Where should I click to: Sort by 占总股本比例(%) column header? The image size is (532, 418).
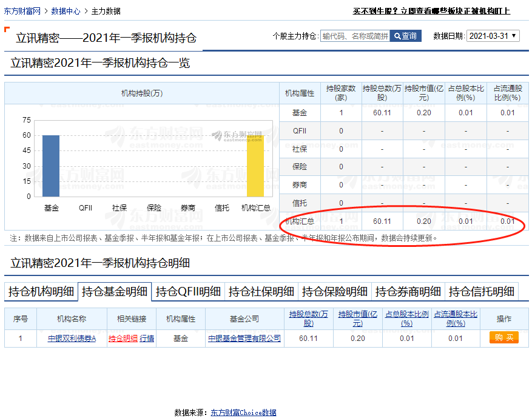click(407, 319)
